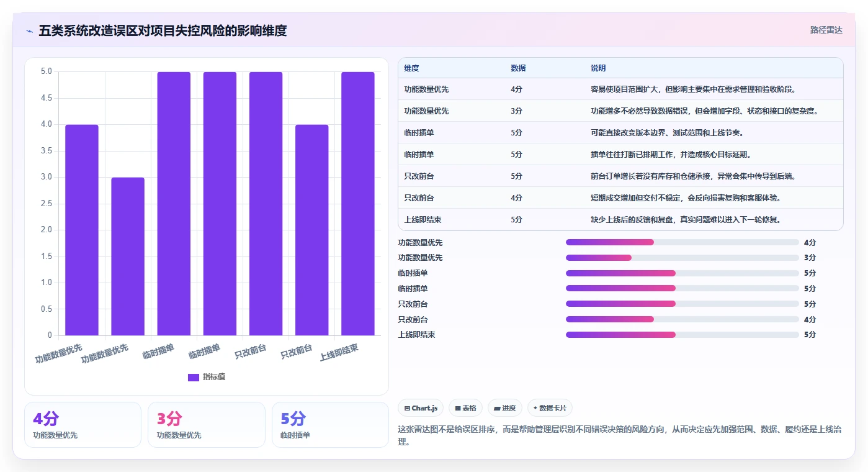Click the 功能数量优先 progress bar showing 4分

[682, 242]
